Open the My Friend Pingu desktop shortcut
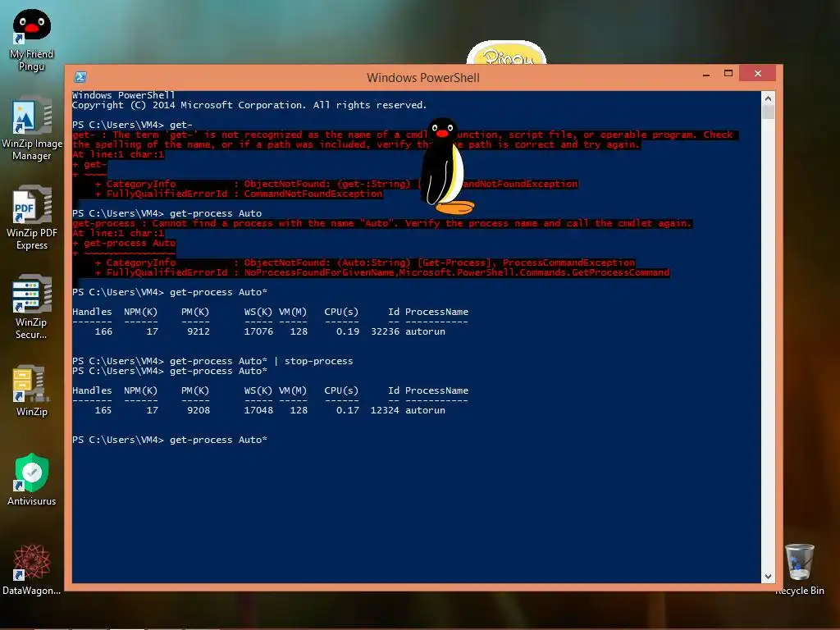Screen dimensions: 840x630 pos(32,40)
